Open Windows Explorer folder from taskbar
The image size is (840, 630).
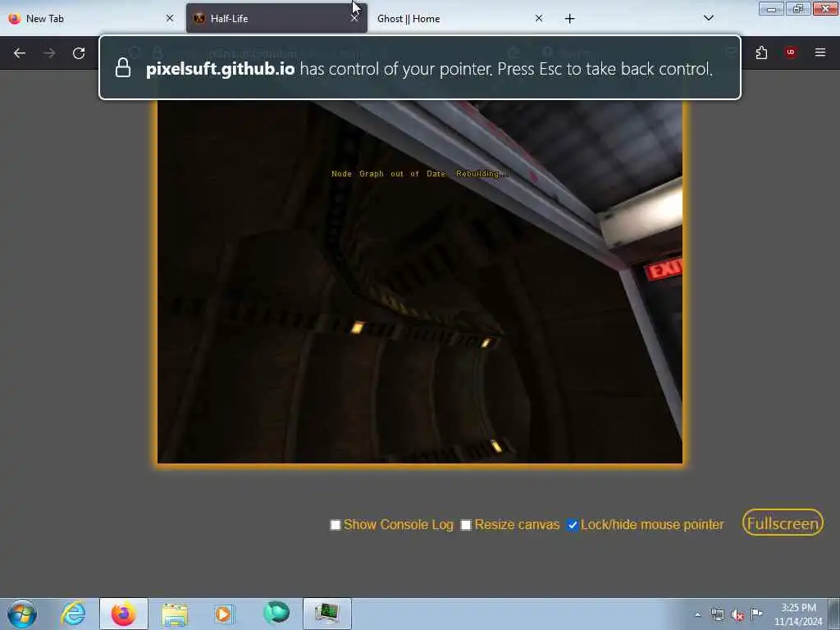(175, 614)
